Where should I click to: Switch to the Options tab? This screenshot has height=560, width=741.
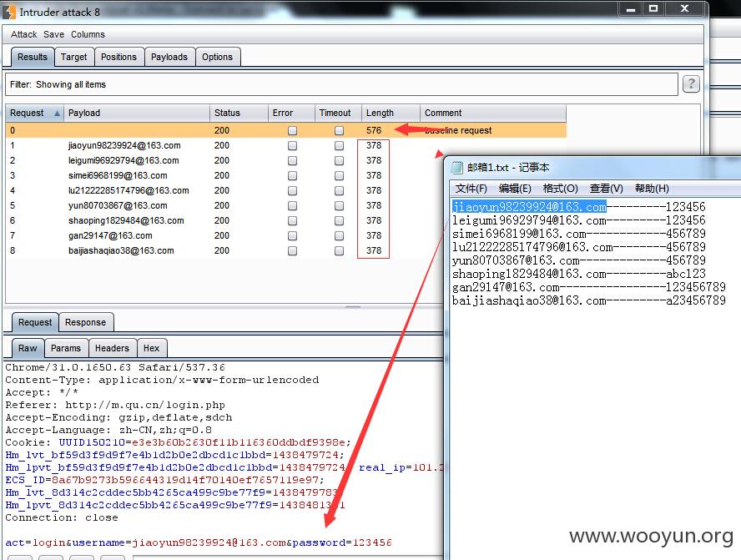click(x=218, y=58)
